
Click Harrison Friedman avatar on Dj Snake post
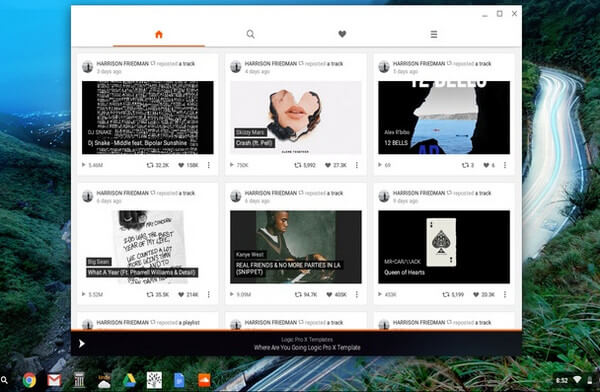coord(88,67)
